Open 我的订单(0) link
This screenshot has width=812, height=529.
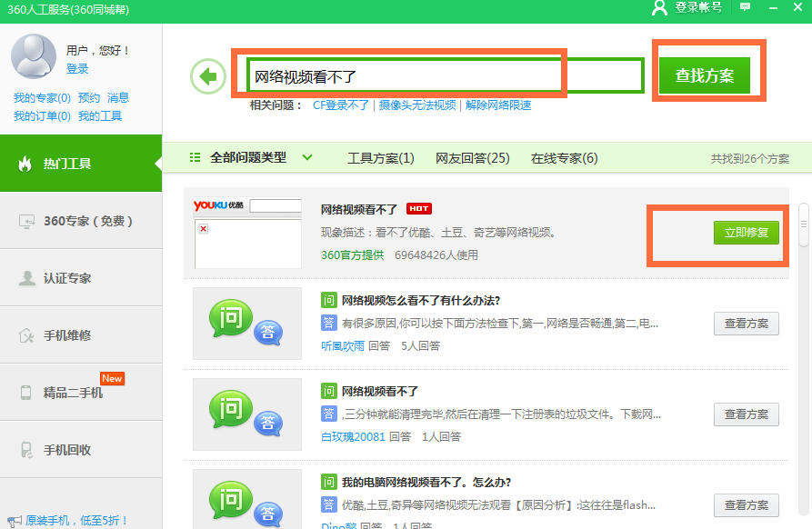click(x=42, y=116)
